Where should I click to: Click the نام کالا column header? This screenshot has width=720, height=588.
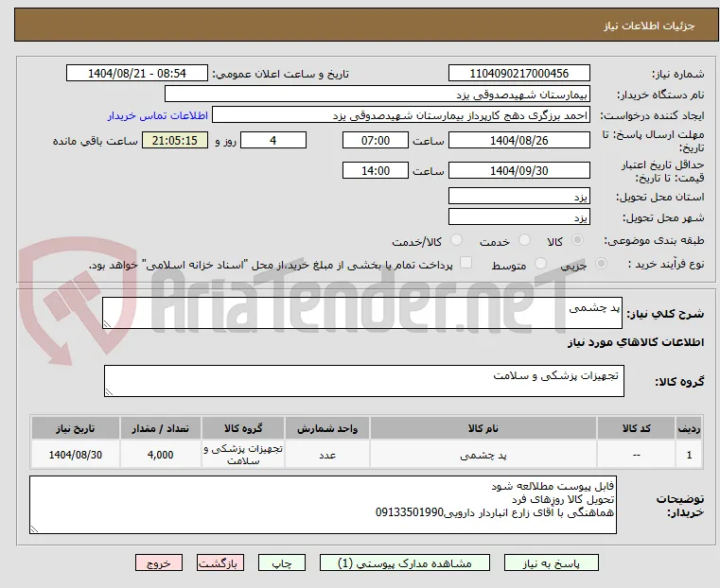coord(483,428)
